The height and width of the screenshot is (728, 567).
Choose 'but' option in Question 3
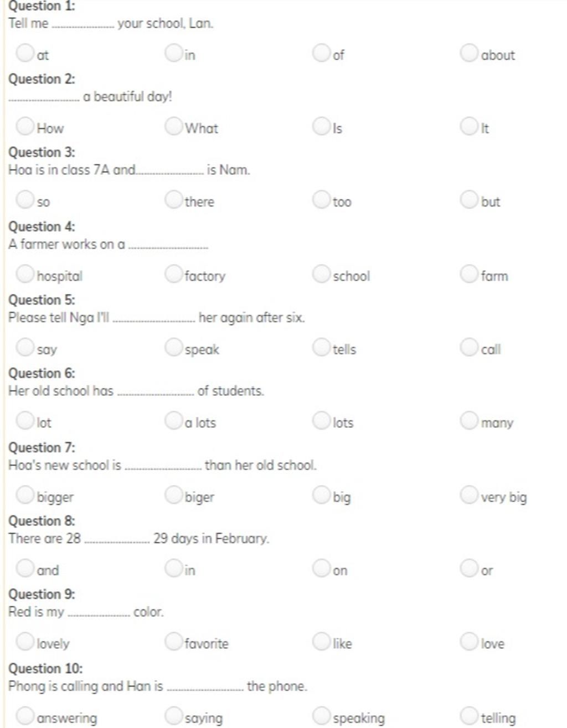point(469,199)
